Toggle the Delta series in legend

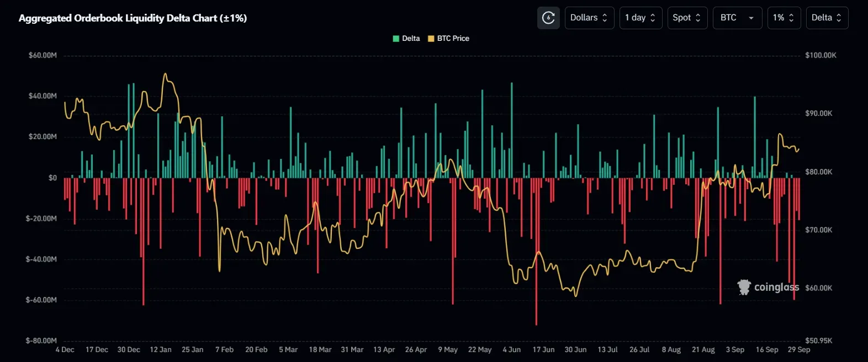[406, 39]
